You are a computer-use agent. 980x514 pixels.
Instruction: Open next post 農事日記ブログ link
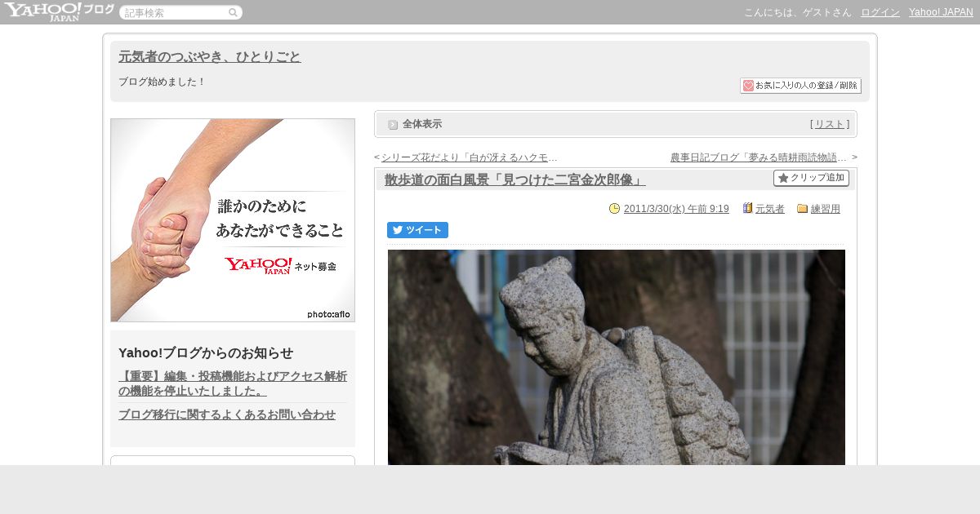[x=759, y=157]
